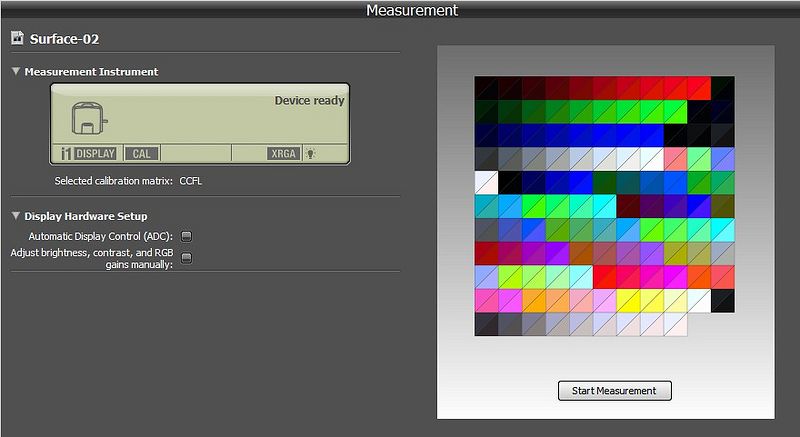Collapse the Display Hardware Setup section
Screen dimensions: 800x437
point(16,216)
